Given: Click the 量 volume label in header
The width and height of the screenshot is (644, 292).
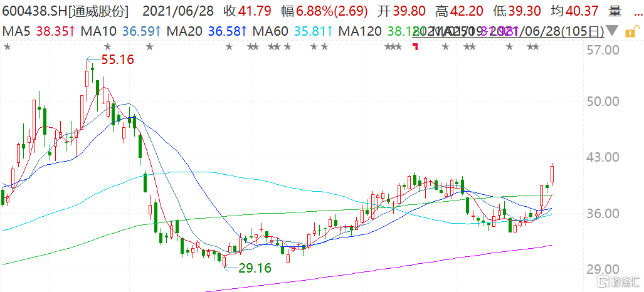Looking at the screenshot, I should coord(615,11).
